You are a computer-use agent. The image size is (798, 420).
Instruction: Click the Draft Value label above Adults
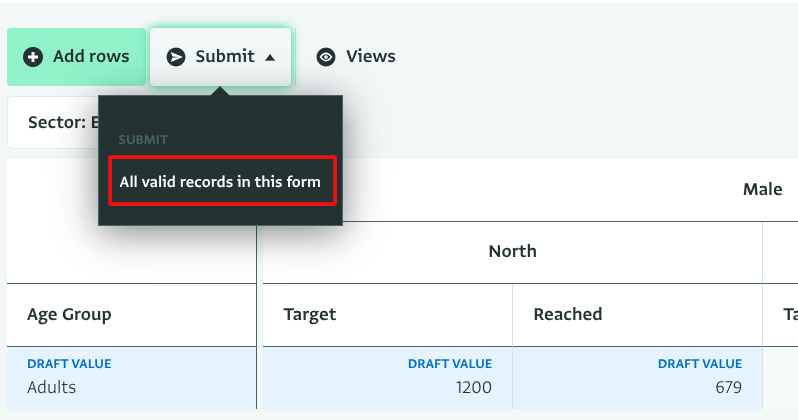tap(69, 364)
